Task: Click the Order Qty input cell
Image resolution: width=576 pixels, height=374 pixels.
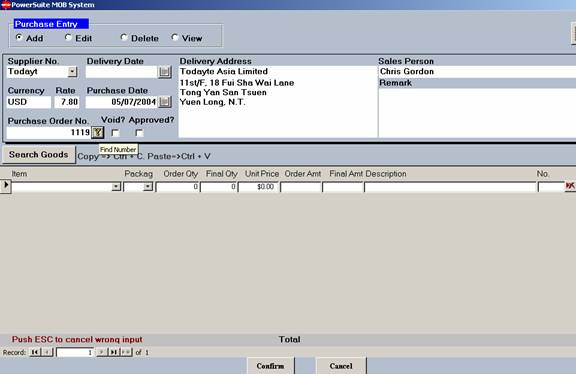Action: (177, 187)
